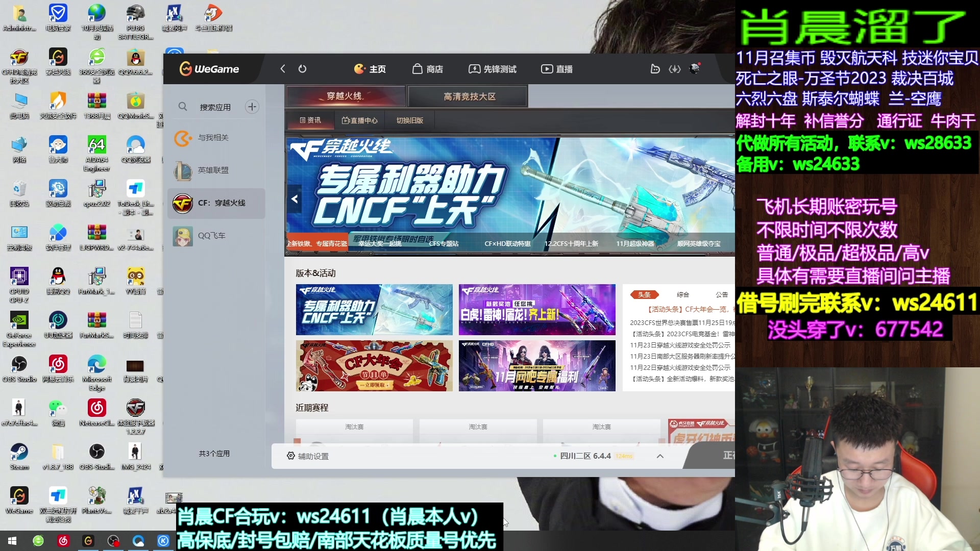Select the 公告 news filter
Viewport: 980px width, 551px height.
click(x=722, y=294)
